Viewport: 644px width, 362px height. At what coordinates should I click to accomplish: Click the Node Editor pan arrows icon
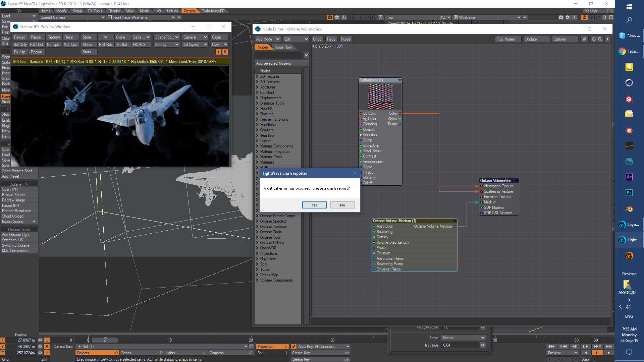[x=593, y=39]
